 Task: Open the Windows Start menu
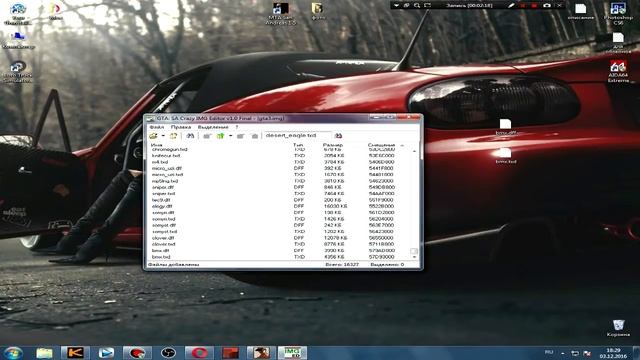(x=13, y=353)
